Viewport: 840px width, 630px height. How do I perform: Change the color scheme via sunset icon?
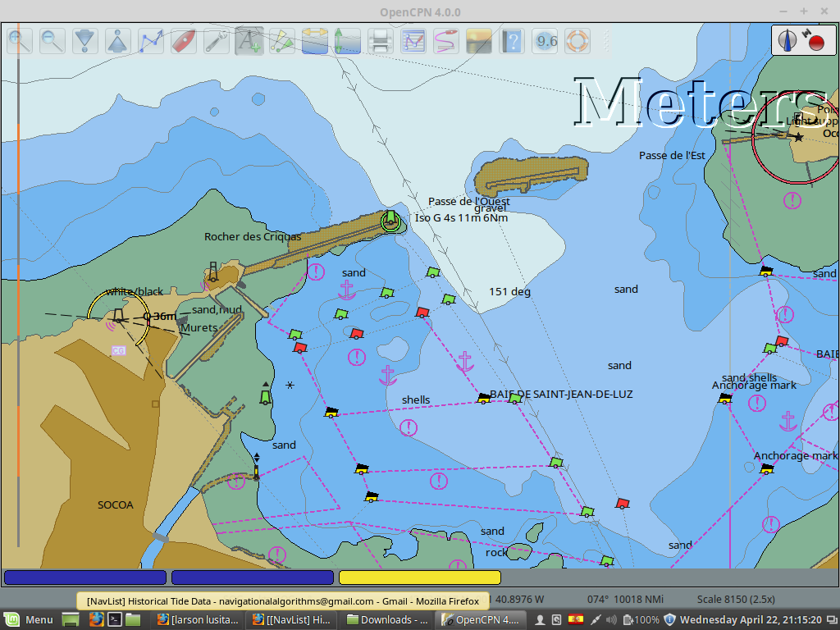(x=478, y=40)
